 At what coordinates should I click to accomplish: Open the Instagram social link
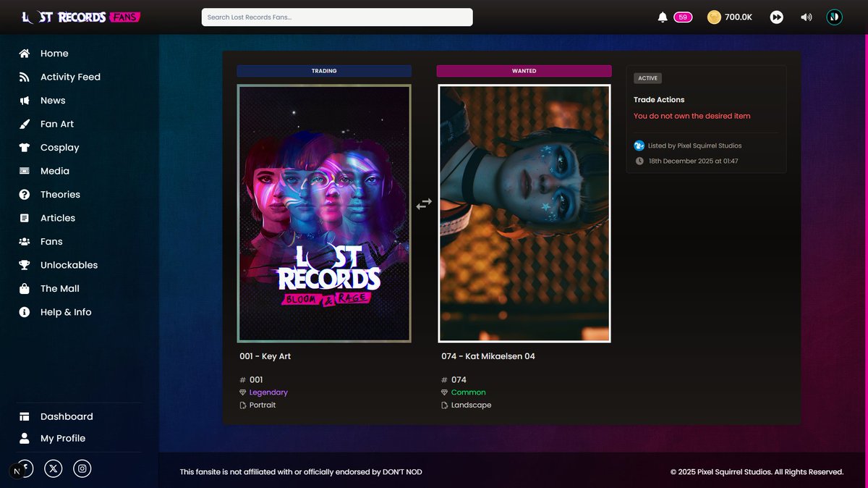(x=82, y=468)
